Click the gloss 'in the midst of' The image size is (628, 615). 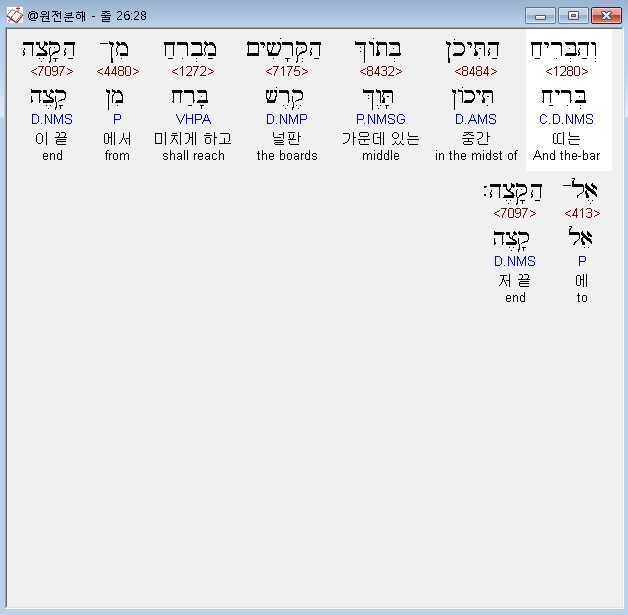476,155
